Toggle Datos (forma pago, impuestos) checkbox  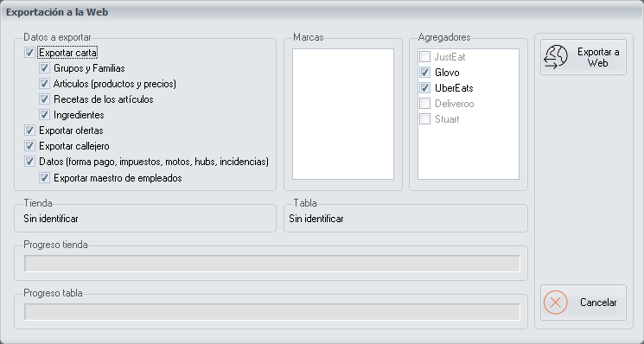[x=29, y=162]
